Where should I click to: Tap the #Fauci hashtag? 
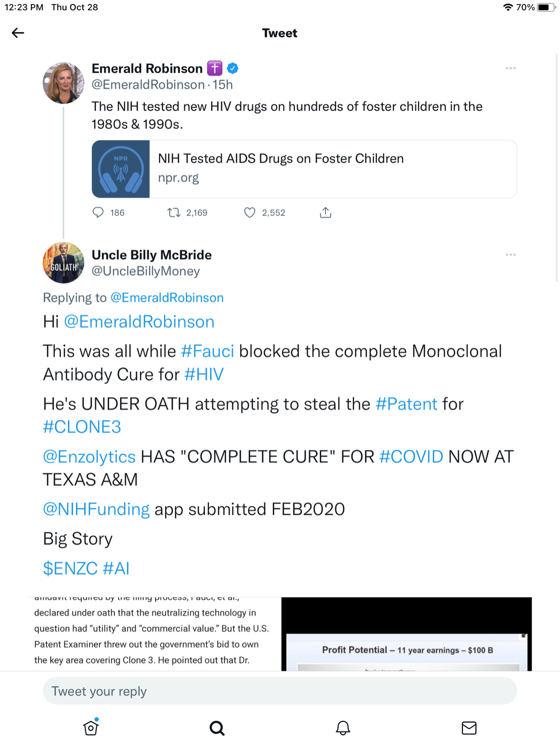[208, 351]
